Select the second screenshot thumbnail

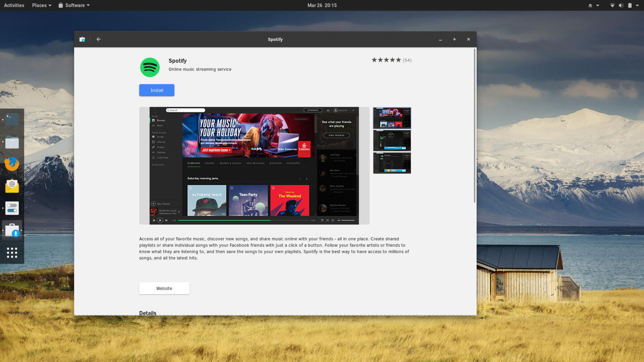(x=392, y=140)
